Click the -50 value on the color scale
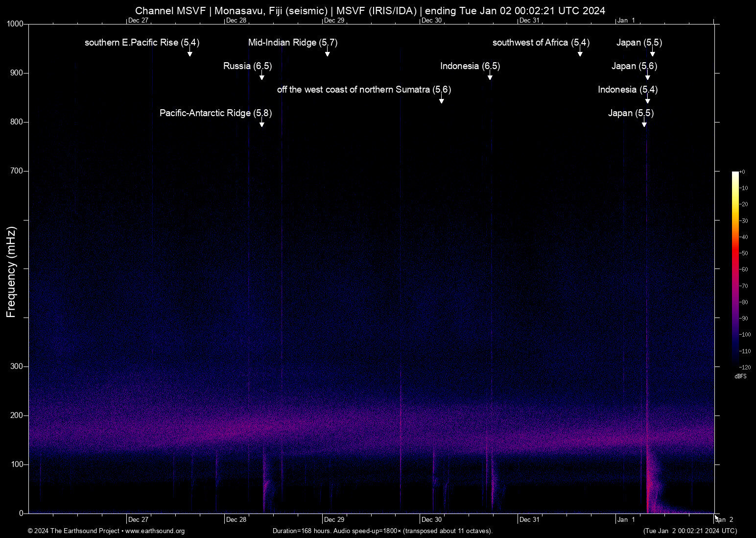The image size is (756, 538). [x=743, y=253]
